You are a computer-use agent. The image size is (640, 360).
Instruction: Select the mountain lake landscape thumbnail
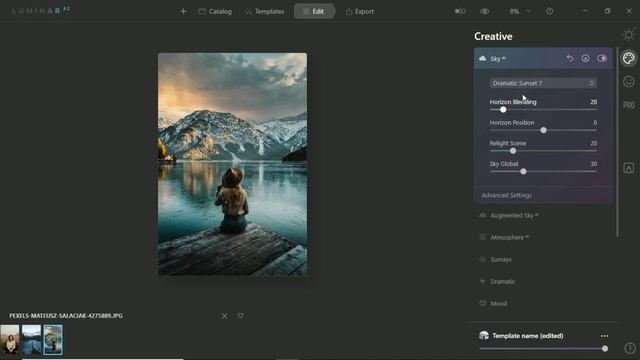pos(31,340)
